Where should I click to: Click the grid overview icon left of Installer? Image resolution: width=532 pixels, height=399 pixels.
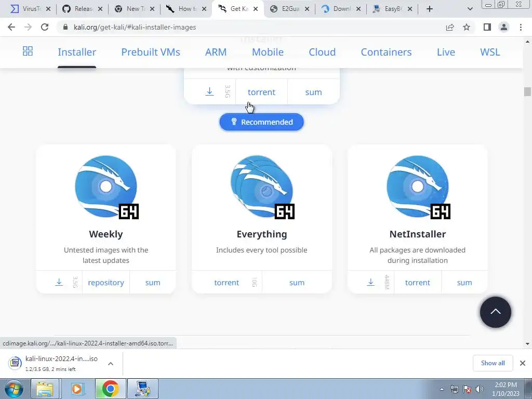(28, 51)
